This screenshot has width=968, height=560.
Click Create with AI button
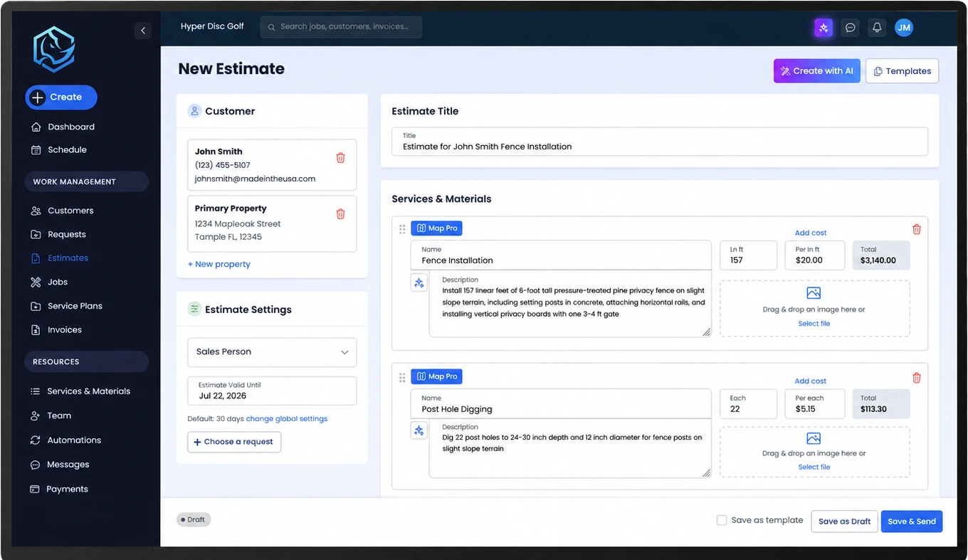[817, 71]
